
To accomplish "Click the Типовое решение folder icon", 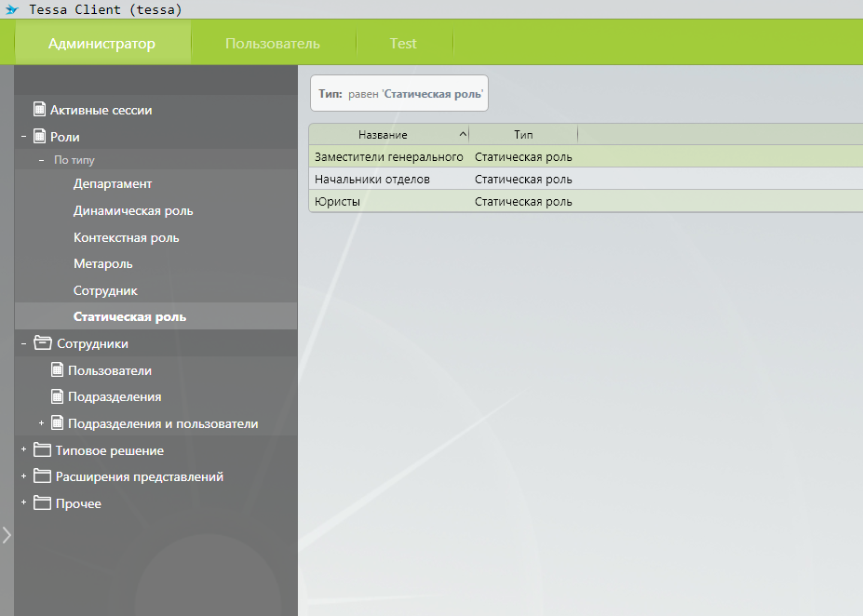I will (x=42, y=450).
